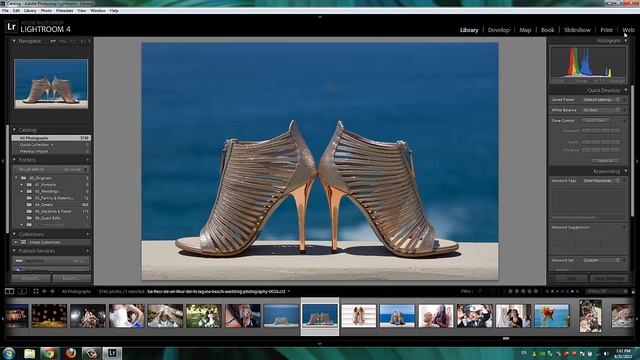
Task: Open the Filters Off dropdown
Action: (607, 291)
